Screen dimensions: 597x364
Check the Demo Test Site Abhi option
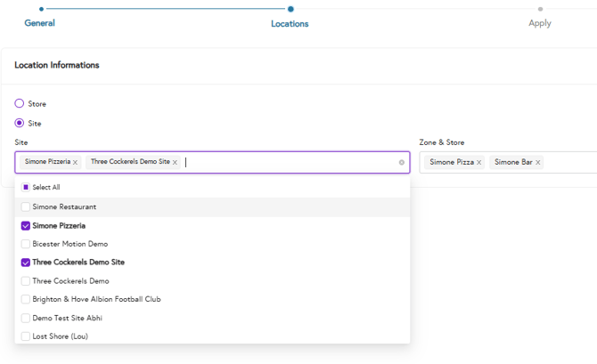(x=26, y=318)
